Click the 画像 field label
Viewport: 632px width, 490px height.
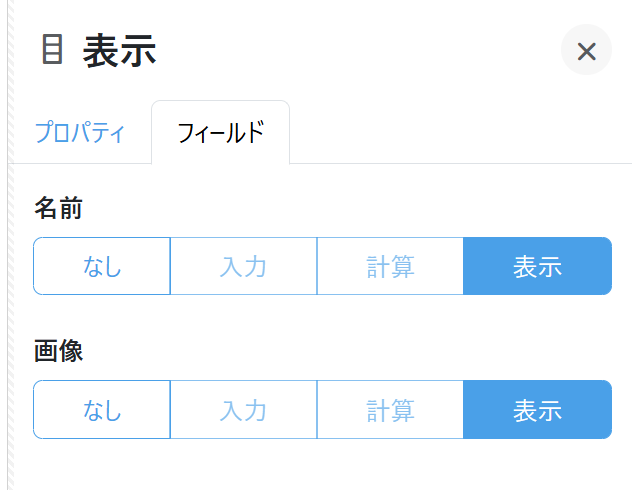[x=58, y=351]
